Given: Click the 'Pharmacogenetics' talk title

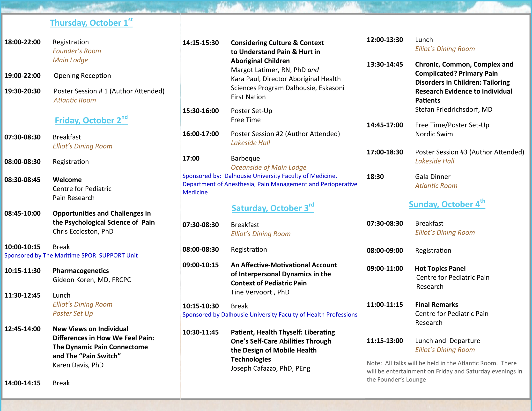Looking at the screenshot, I should point(81,271).
